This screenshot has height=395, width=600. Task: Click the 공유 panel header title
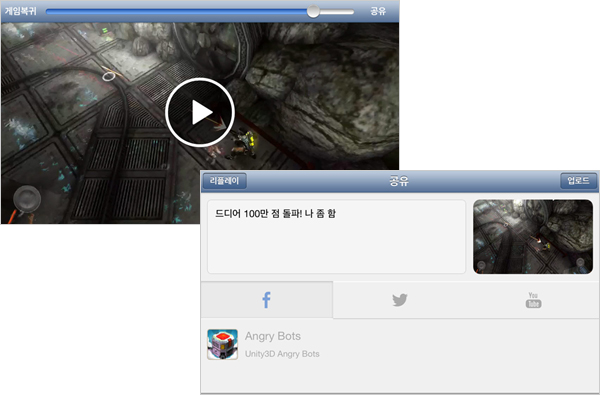(x=399, y=181)
